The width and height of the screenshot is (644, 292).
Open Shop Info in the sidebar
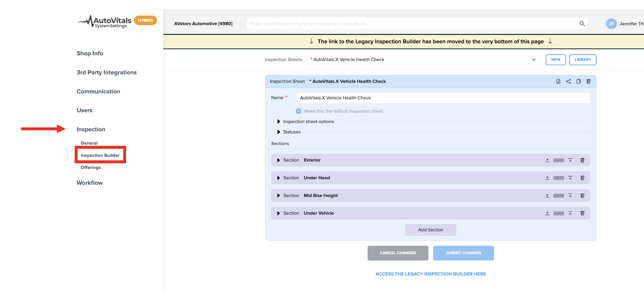point(90,54)
